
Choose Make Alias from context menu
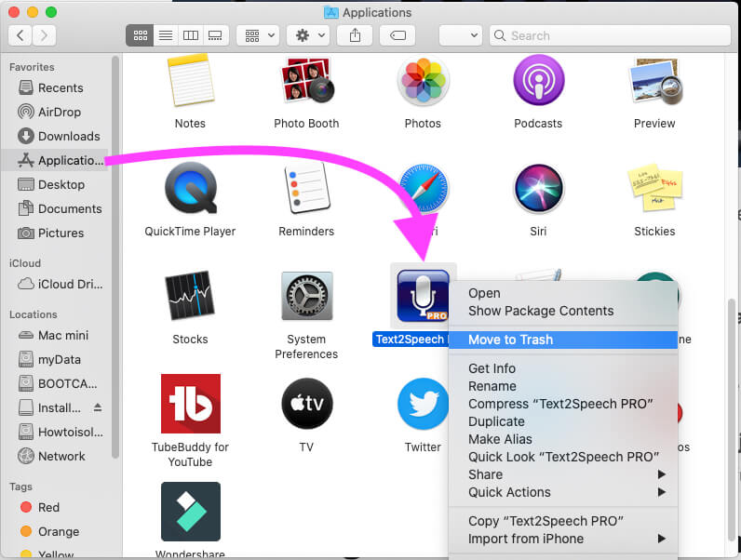(563, 439)
